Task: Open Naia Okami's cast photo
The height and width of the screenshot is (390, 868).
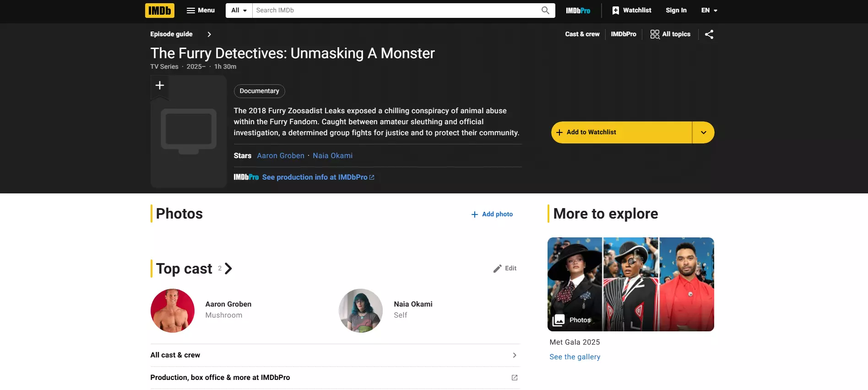Action: coord(361,311)
